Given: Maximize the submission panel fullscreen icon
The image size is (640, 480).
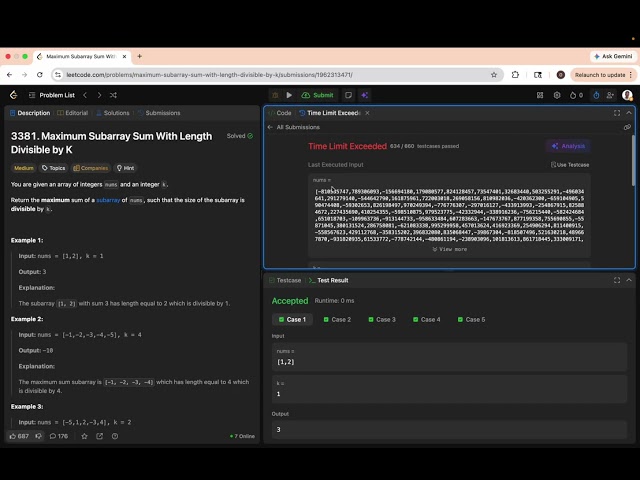Looking at the screenshot, I should pyautogui.click(x=617, y=113).
